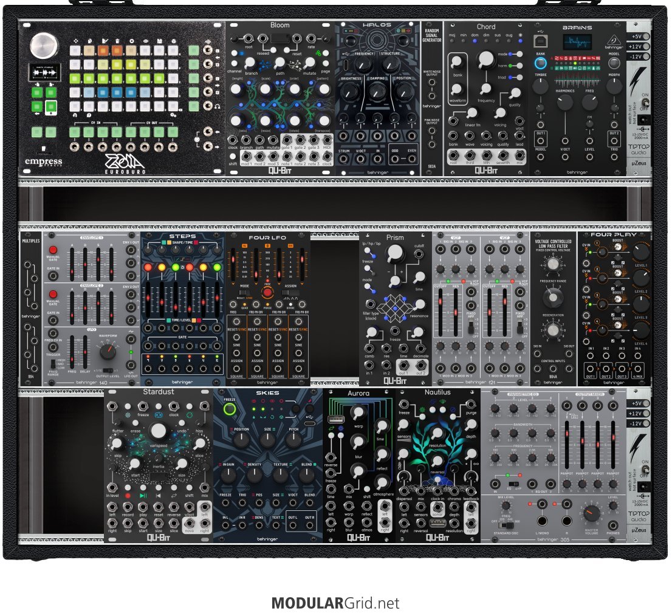Click the floppy disk save icon on ZOIA
Screen dimensions: 672x616
[159, 41]
